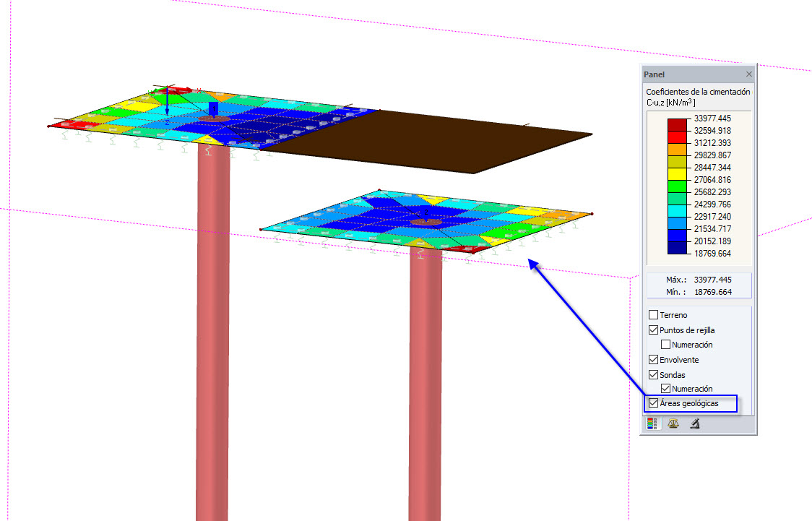The height and width of the screenshot is (521, 812).
Task: Click legend value 28447.344
Action: 712,167
